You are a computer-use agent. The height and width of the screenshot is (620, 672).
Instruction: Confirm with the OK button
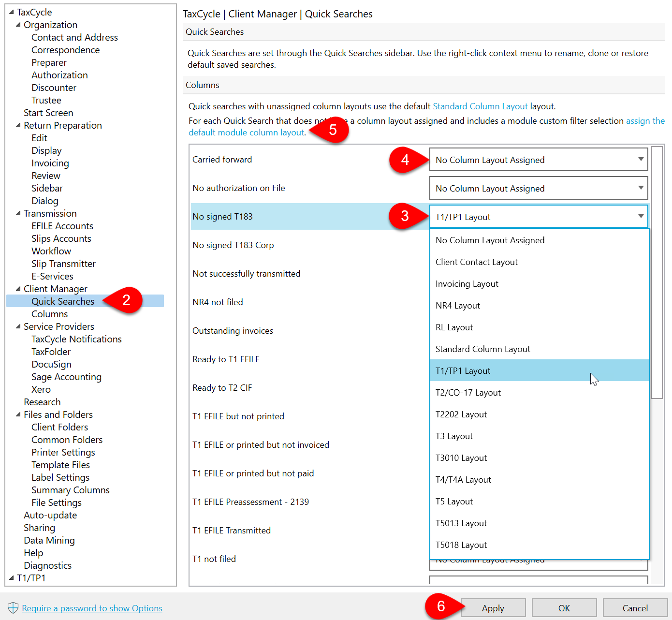pyautogui.click(x=564, y=608)
